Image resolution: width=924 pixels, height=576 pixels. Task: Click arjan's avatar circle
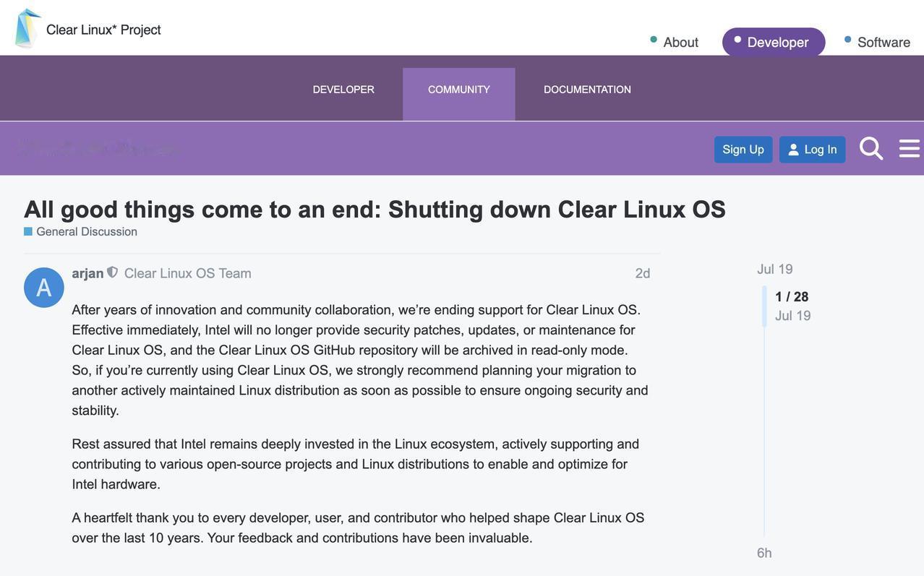click(44, 288)
